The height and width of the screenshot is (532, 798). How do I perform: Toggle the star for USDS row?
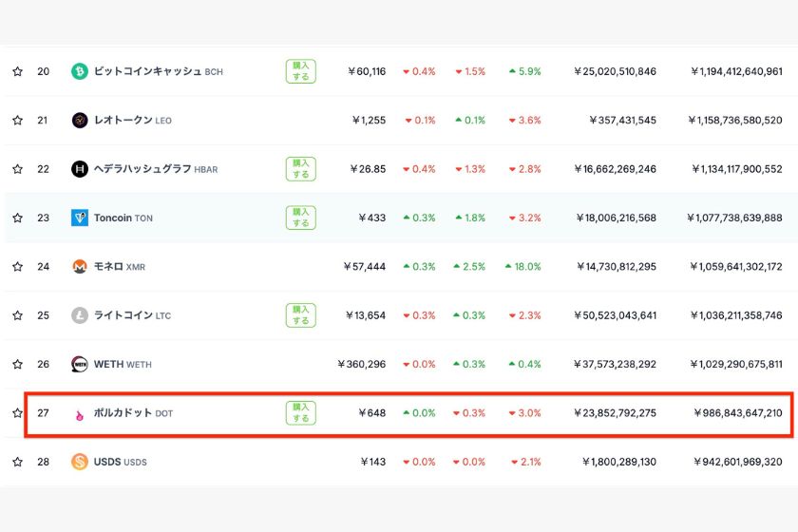coord(18,462)
